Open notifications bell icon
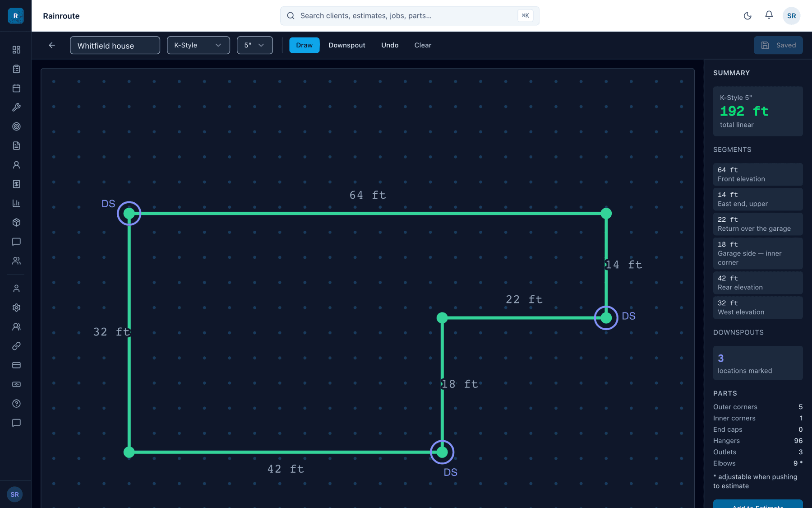The width and height of the screenshot is (812, 508). point(769,15)
